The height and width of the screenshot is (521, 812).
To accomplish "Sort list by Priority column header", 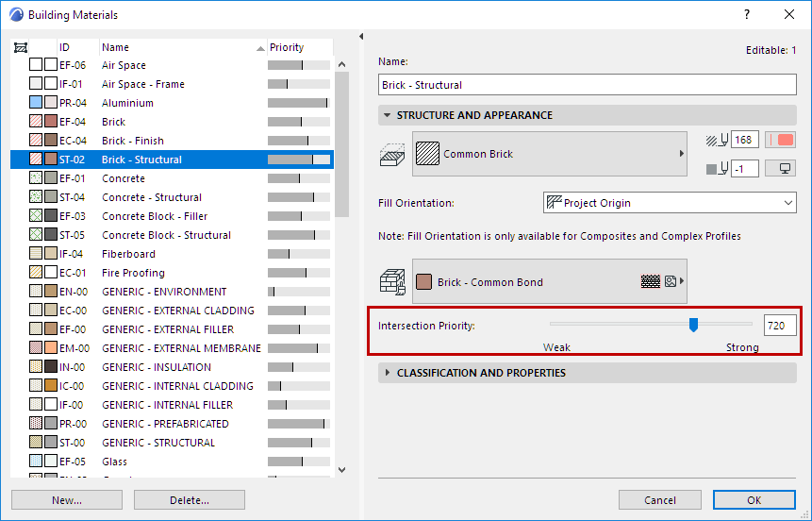I will click(300, 47).
